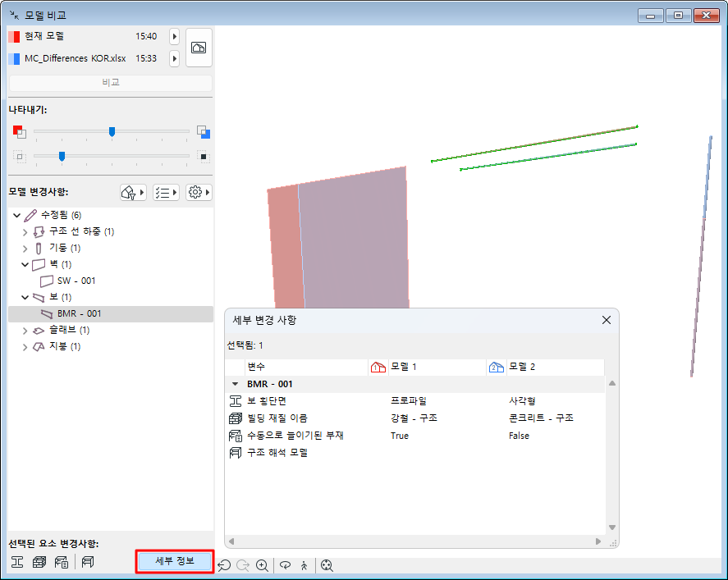Image resolution: width=728 pixels, height=580 pixels.
Task: Click the 모델 1 column header text
Action: [x=404, y=367]
